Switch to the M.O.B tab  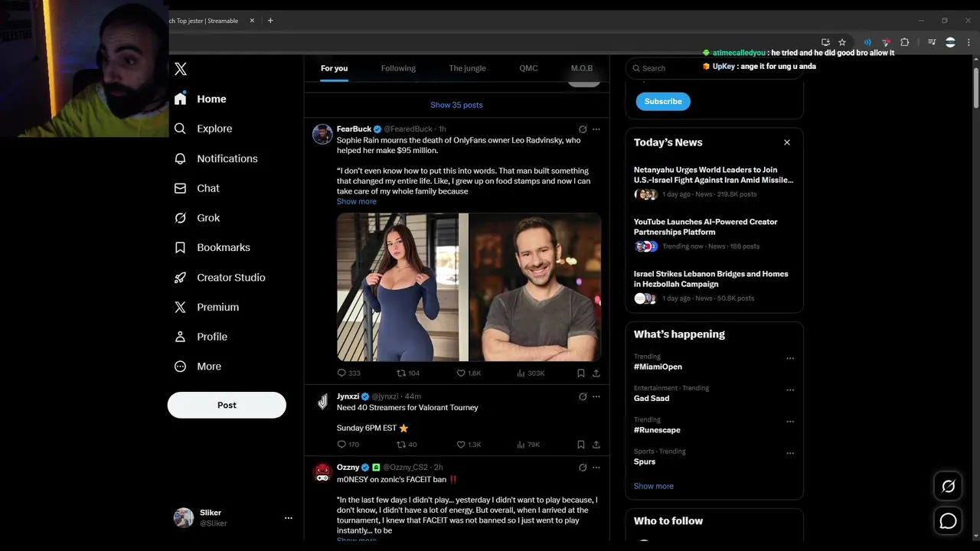pos(582,68)
